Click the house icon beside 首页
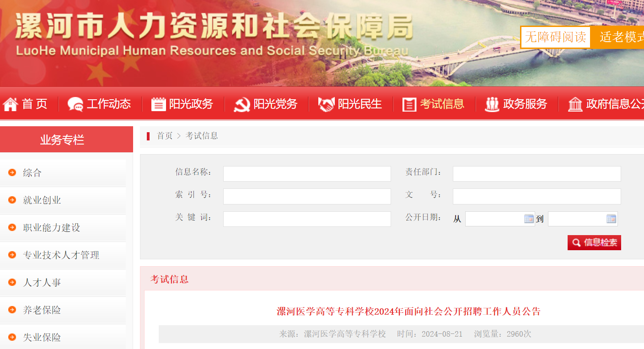644x349 pixels. (10, 104)
